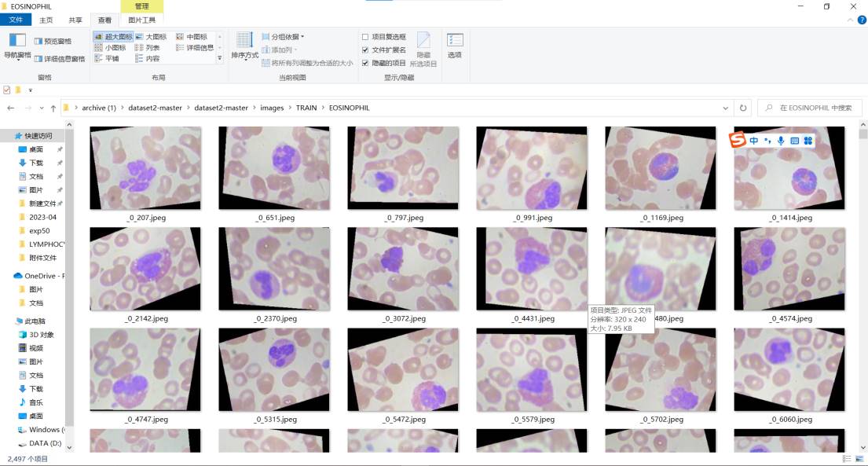Go back with the Back arrow
The width and height of the screenshot is (868, 466).
pyautogui.click(x=10, y=108)
